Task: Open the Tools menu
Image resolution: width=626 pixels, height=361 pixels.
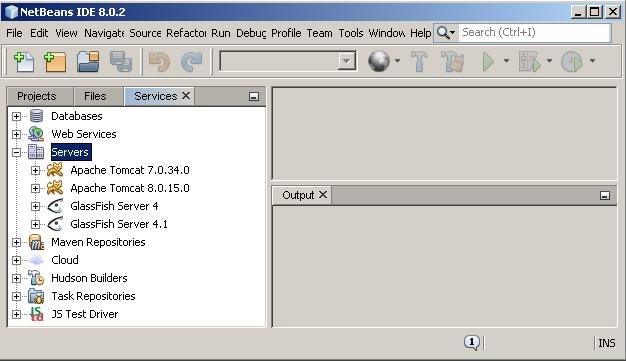Action: 351,33
